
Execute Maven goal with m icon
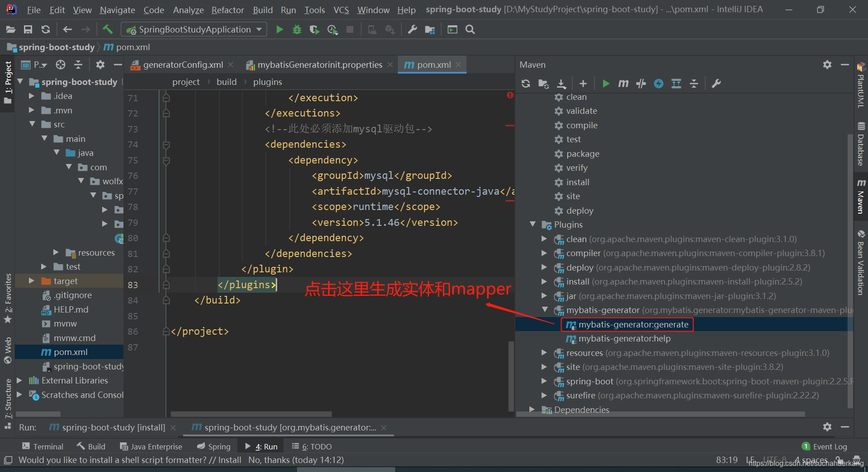pos(623,84)
